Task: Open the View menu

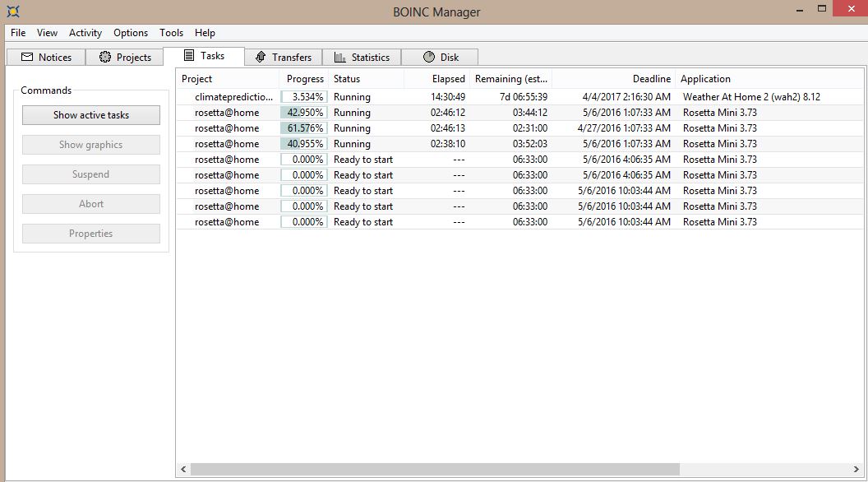Action: [47, 33]
